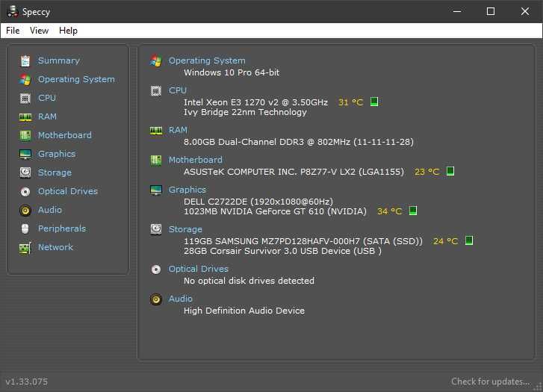
Task: Click the Corsair Survivor 3.0 USB Device line
Action: 282,251
